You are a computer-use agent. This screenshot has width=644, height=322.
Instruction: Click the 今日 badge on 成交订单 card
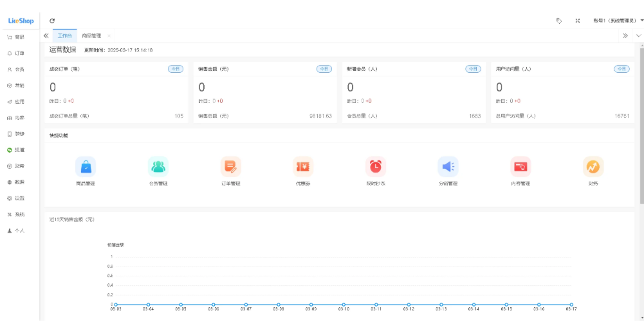pos(176,69)
